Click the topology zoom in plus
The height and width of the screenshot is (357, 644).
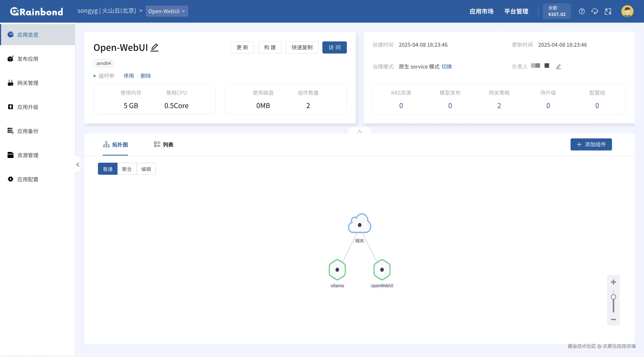coord(613,282)
